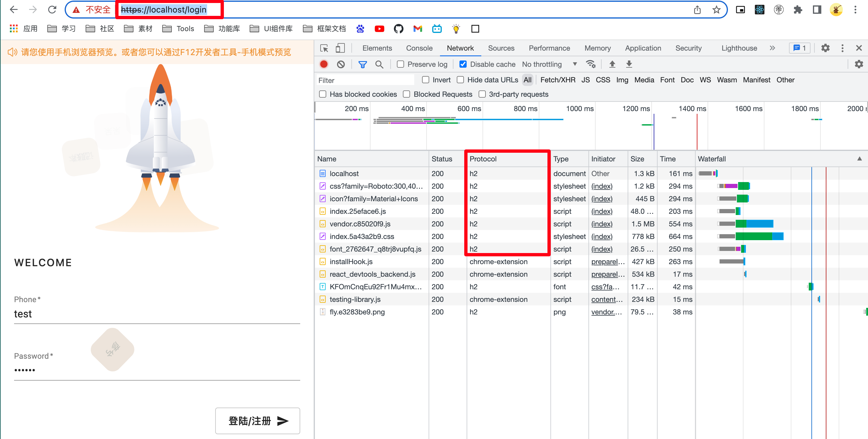Open DevTools settings gear icon

click(x=825, y=48)
